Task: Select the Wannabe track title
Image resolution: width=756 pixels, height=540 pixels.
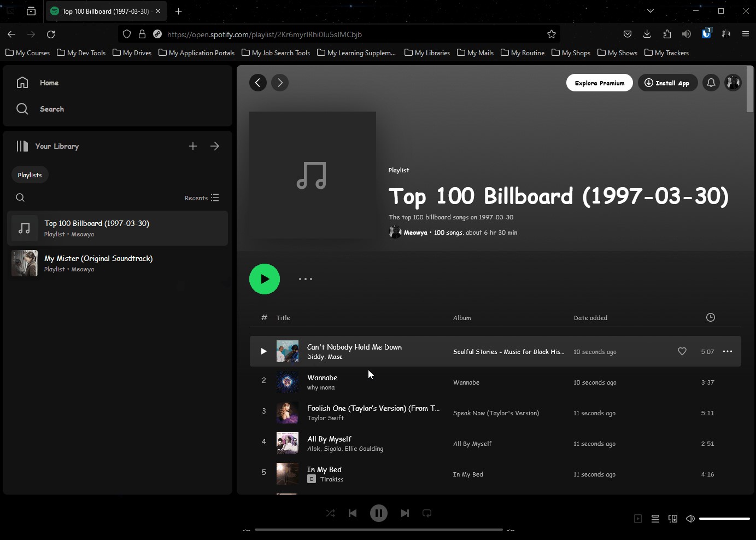Action: point(323,378)
